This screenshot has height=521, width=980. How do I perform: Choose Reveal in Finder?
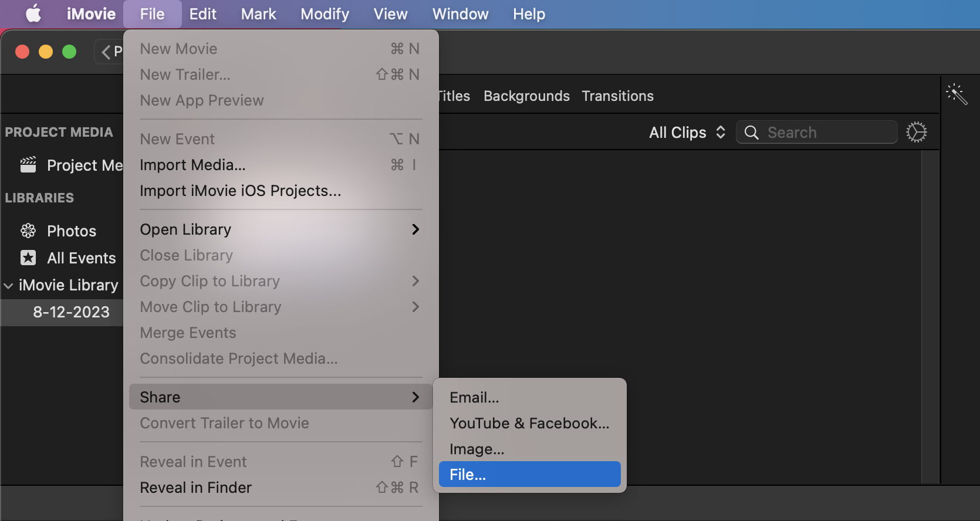(x=281, y=488)
